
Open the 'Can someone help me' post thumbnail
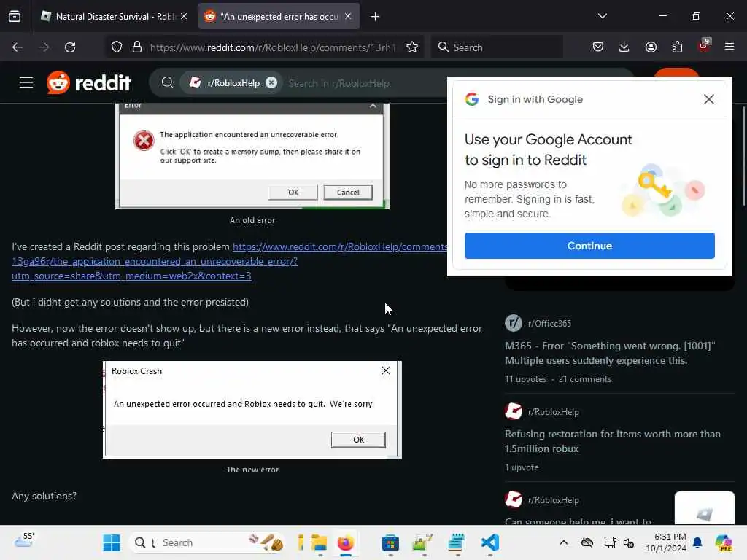[704, 508]
